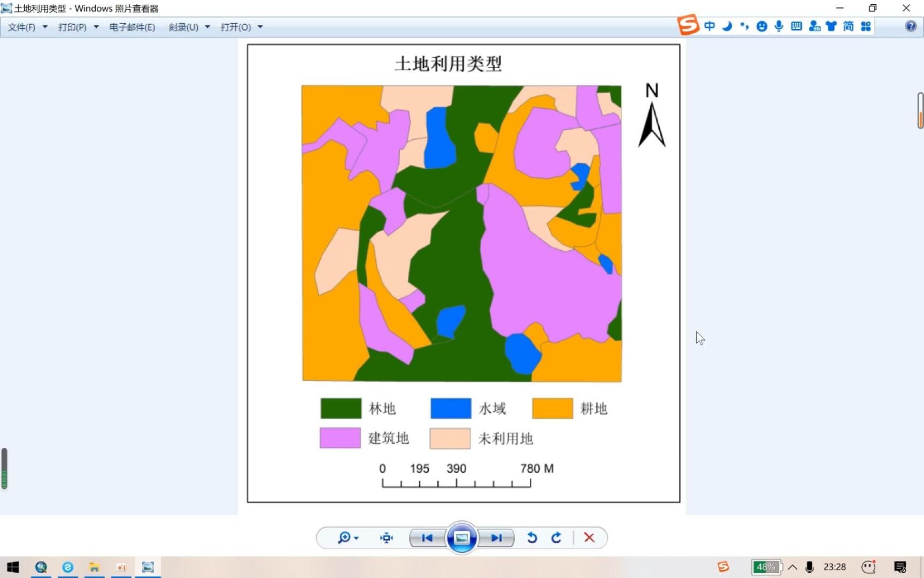The image size is (924, 578).
Task: Toggle simplified/traditional Chinese input
Action: click(x=848, y=26)
